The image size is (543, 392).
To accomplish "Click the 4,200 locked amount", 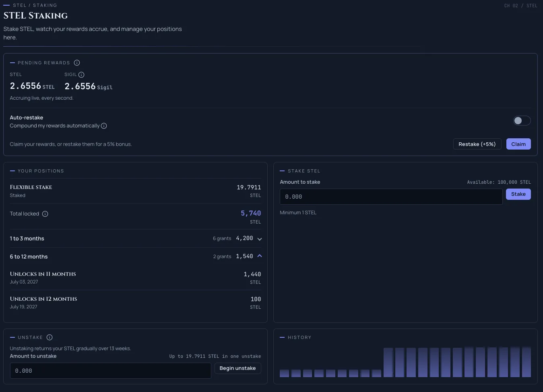I will [244, 238].
